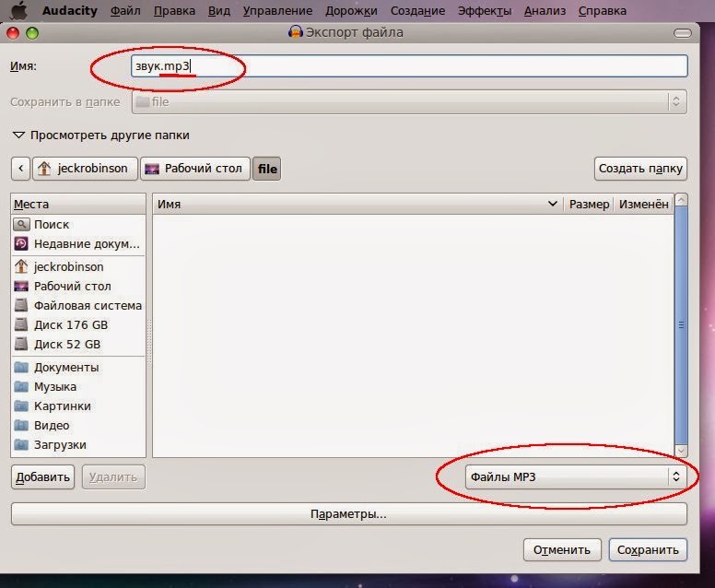Image resolution: width=715 pixels, height=588 pixels.
Task: Click into the file name input field
Action: tap(409, 66)
